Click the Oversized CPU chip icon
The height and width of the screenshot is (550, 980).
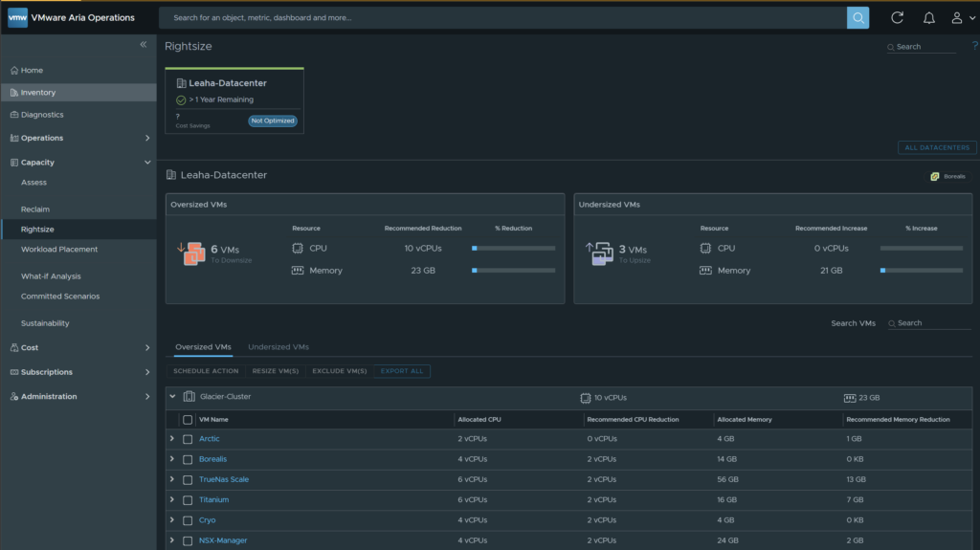(298, 248)
